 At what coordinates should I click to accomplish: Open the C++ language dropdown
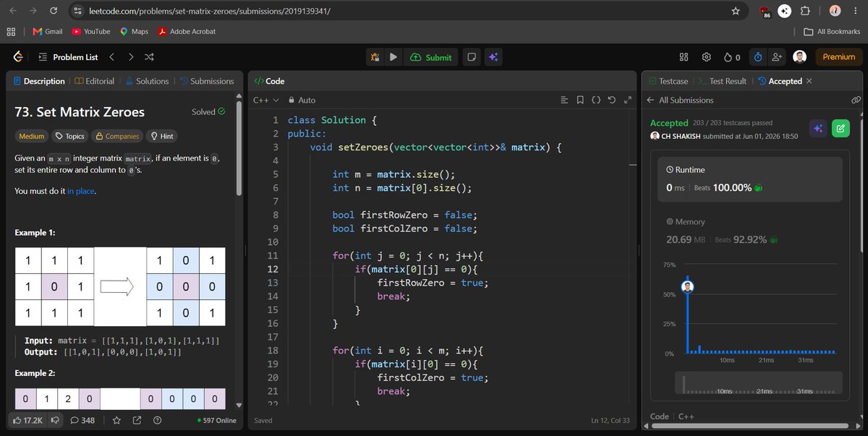(x=265, y=100)
